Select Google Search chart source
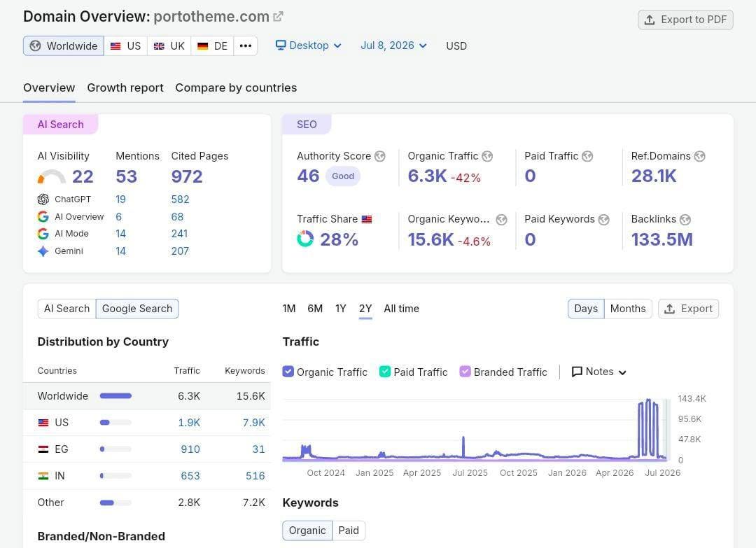This screenshot has height=548, width=756. [137, 309]
